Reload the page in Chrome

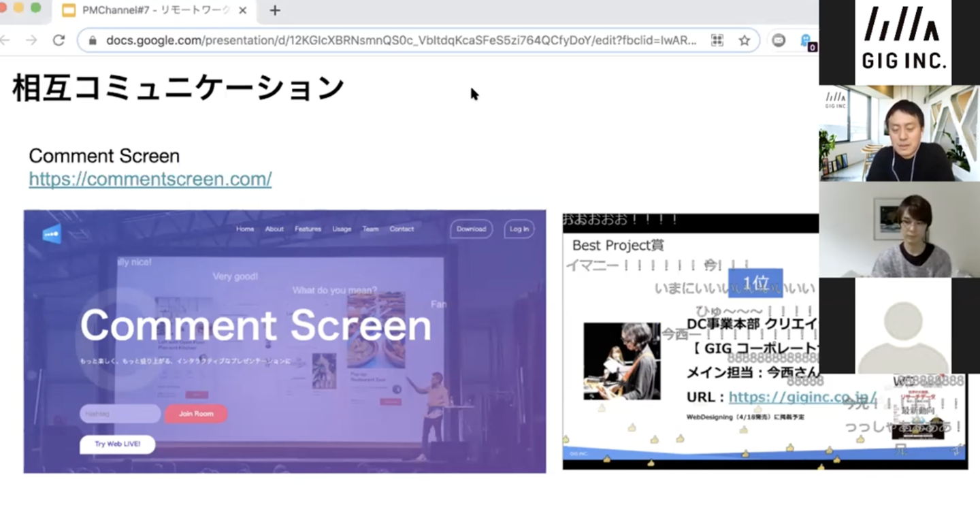click(59, 40)
